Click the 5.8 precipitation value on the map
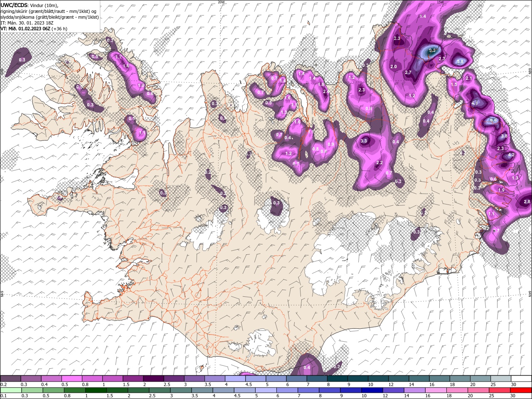 click(460, 62)
